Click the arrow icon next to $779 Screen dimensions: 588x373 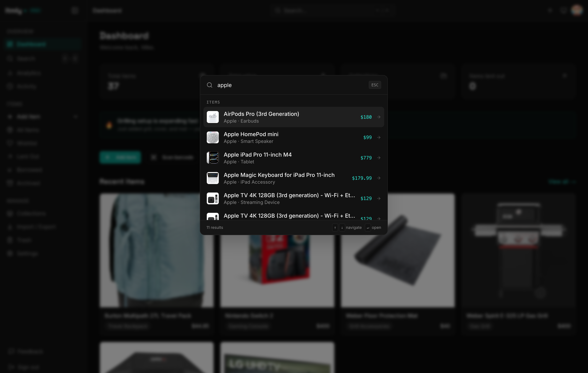379,158
